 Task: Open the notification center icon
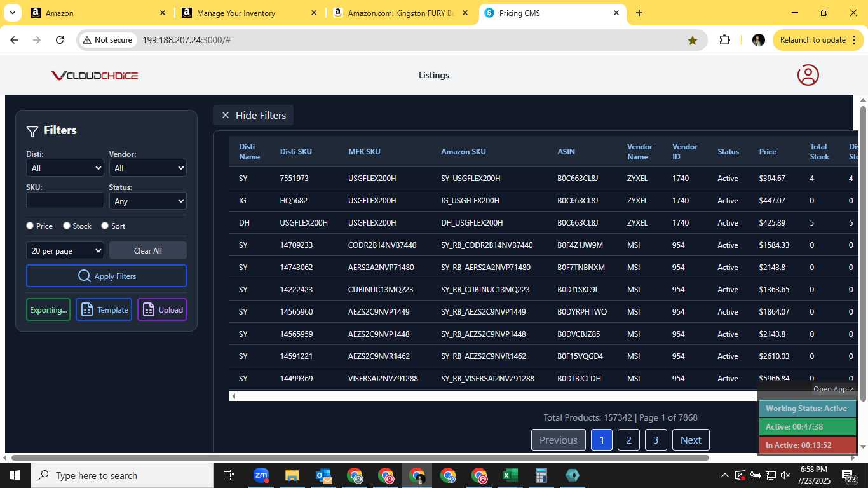tap(850, 476)
